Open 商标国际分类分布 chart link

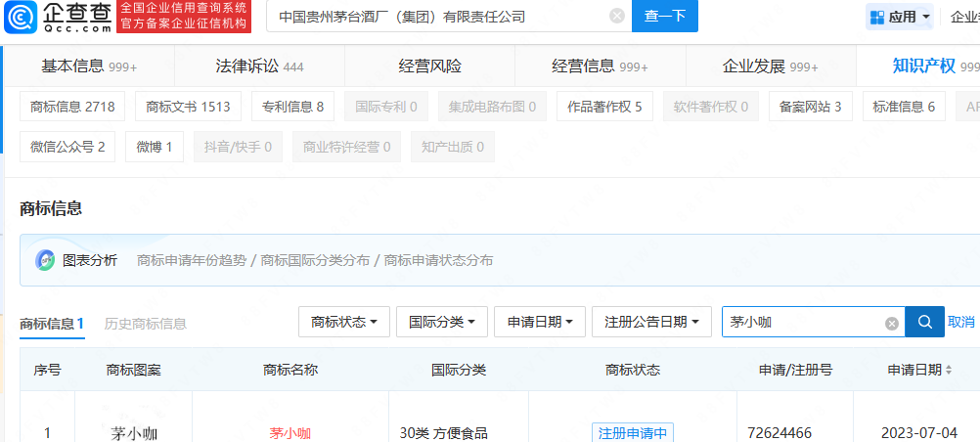(x=315, y=260)
